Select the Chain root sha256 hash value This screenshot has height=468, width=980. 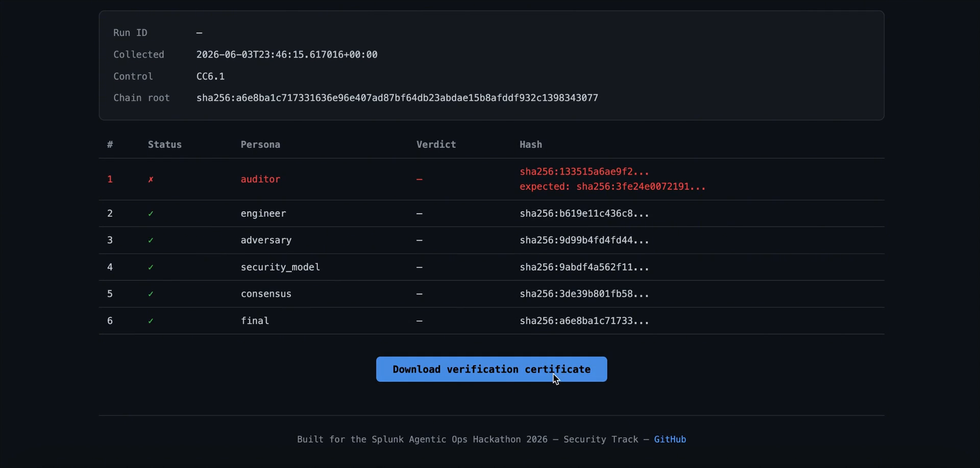397,98
